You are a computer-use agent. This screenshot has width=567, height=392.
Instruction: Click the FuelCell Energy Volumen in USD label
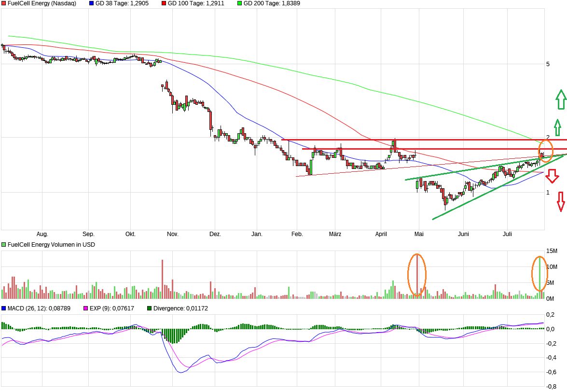(51, 245)
